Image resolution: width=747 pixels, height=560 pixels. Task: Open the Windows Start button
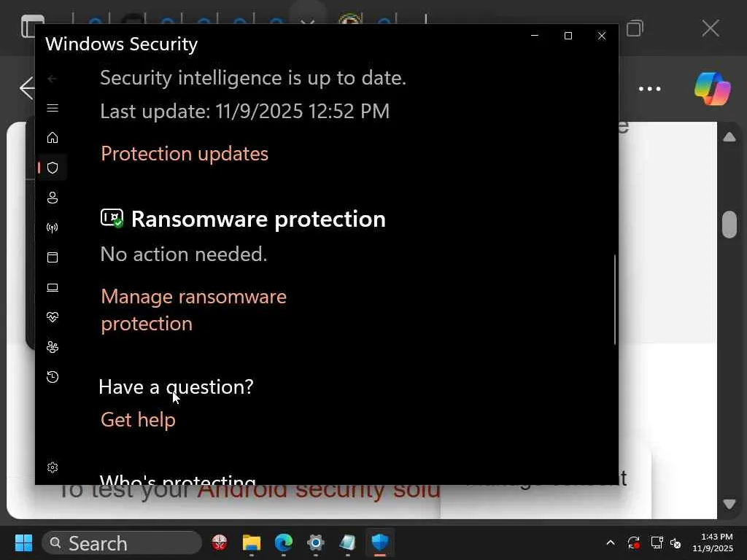23,542
